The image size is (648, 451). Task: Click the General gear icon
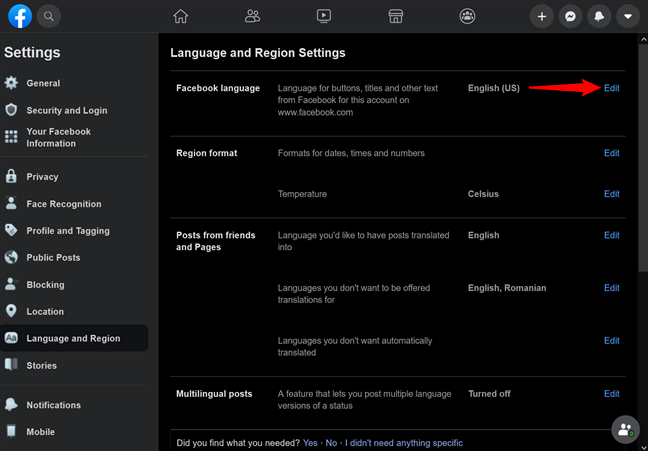click(x=11, y=83)
